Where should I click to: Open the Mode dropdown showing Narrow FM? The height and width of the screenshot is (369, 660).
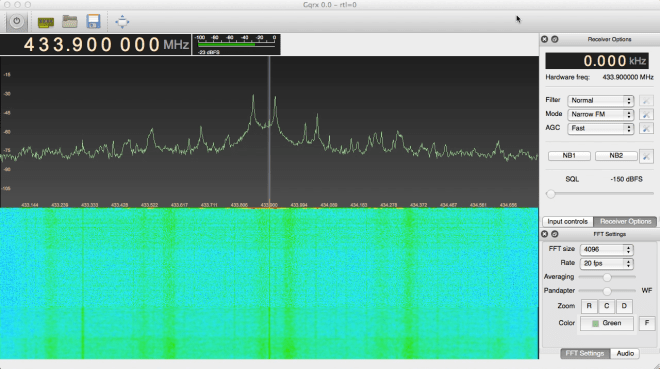600,114
